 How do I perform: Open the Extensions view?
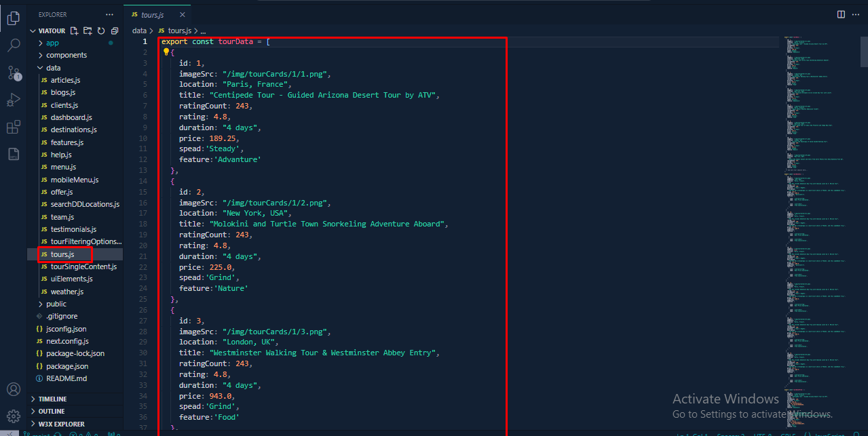14,127
